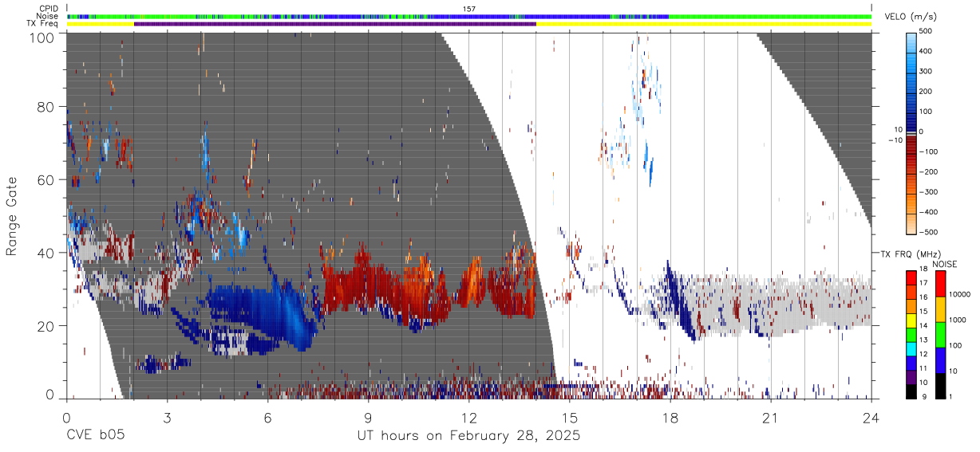Click the hour 21 tick label
The height and width of the screenshot is (452, 980).
[770, 418]
